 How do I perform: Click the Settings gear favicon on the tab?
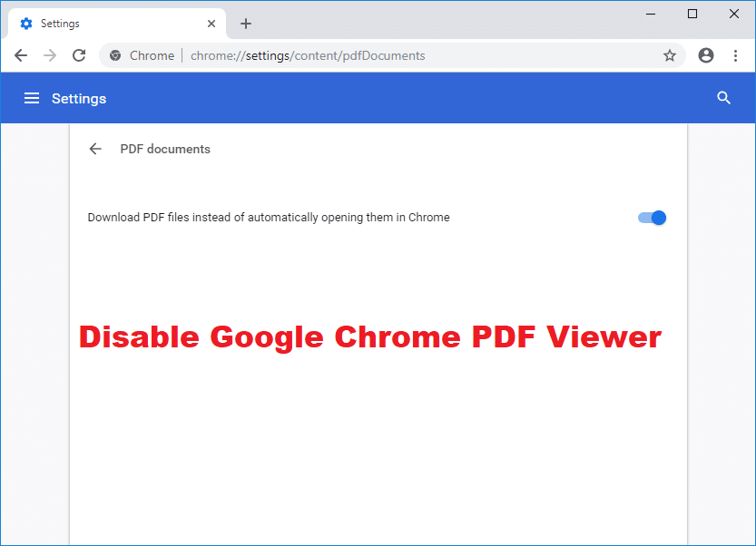(x=26, y=23)
